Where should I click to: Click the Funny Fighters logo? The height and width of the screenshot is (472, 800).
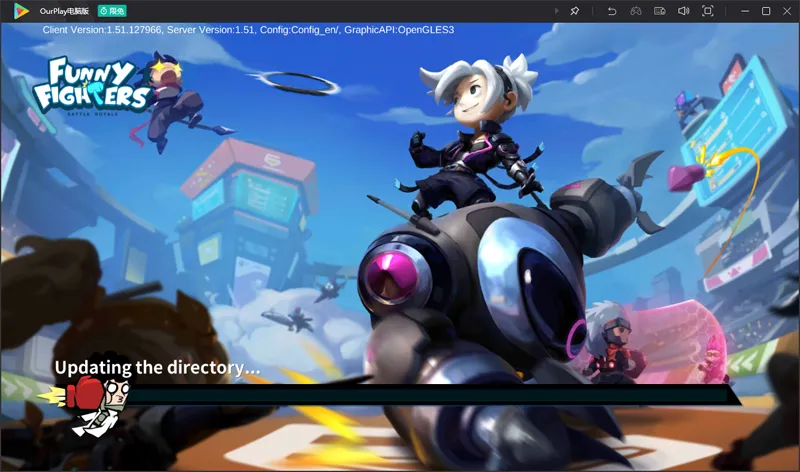pos(92,86)
